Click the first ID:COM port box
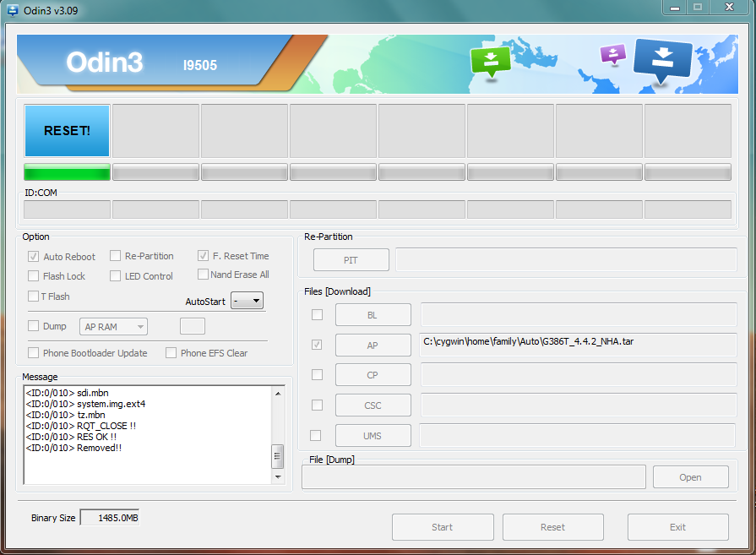 pos(67,209)
